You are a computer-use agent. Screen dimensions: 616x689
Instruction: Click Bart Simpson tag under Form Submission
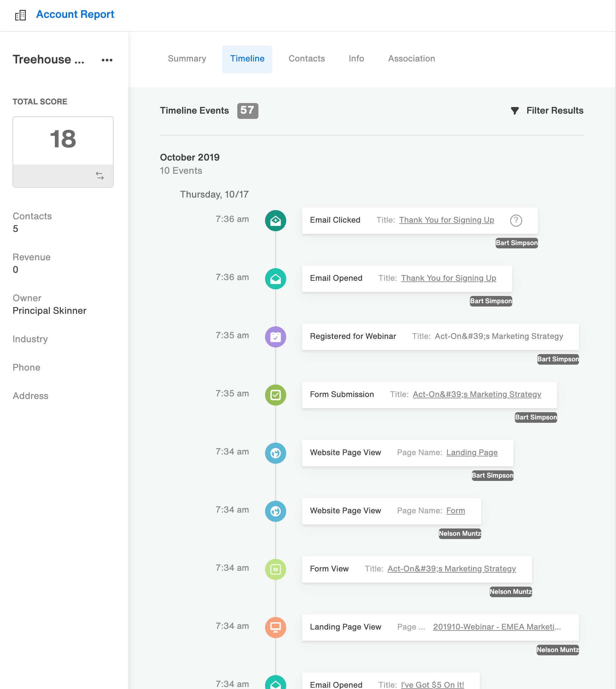coord(536,417)
